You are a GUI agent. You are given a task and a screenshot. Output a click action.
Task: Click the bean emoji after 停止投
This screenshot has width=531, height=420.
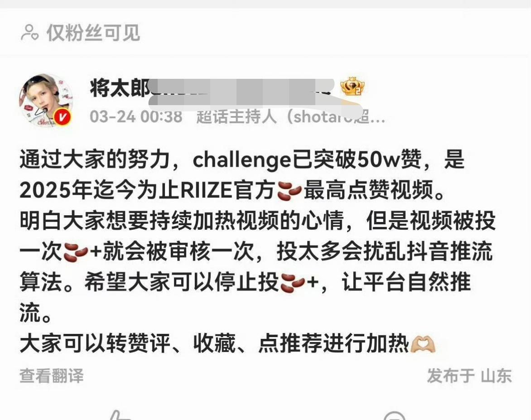coord(293,283)
